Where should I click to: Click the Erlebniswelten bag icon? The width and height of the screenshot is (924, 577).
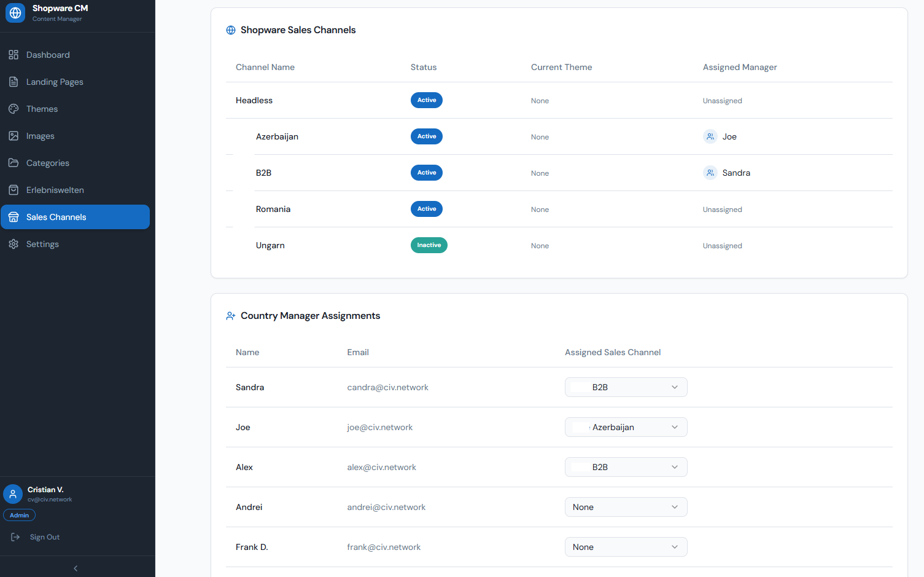pos(14,190)
